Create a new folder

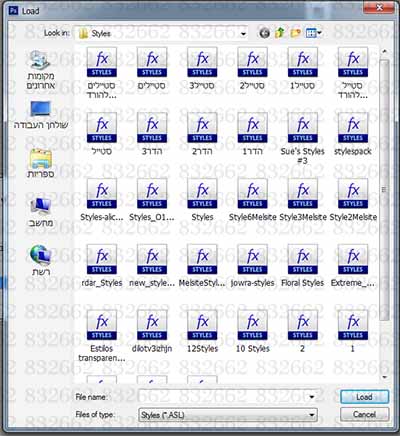pos(295,33)
